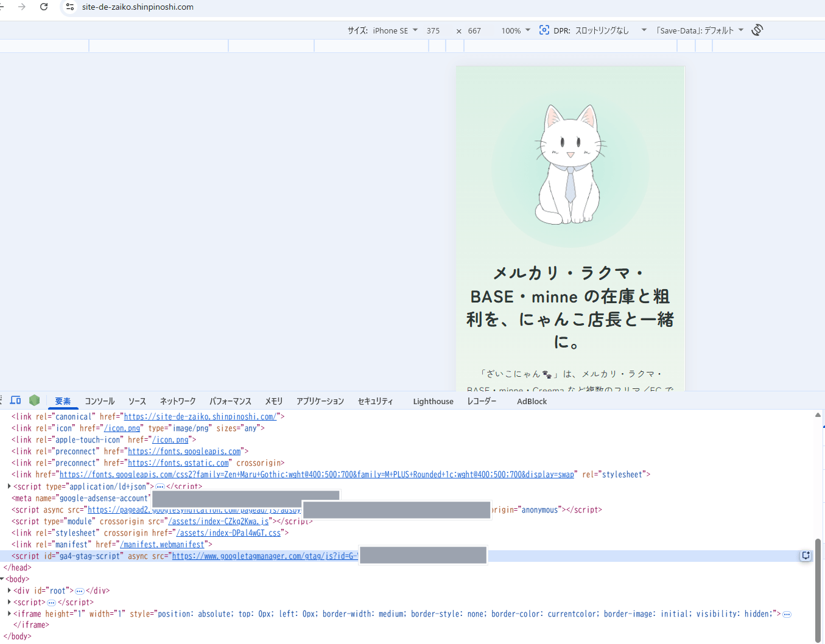Click the ellipsis in the ld+json script node

[160, 486]
